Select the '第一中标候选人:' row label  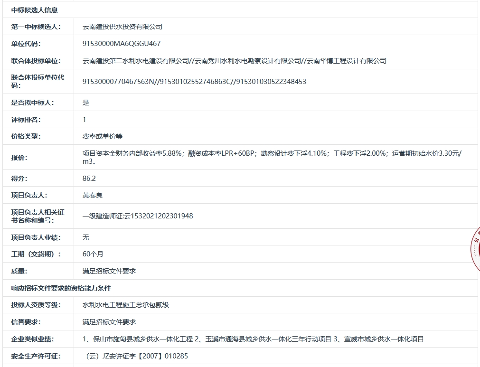pyautogui.click(x=36, y=27)
